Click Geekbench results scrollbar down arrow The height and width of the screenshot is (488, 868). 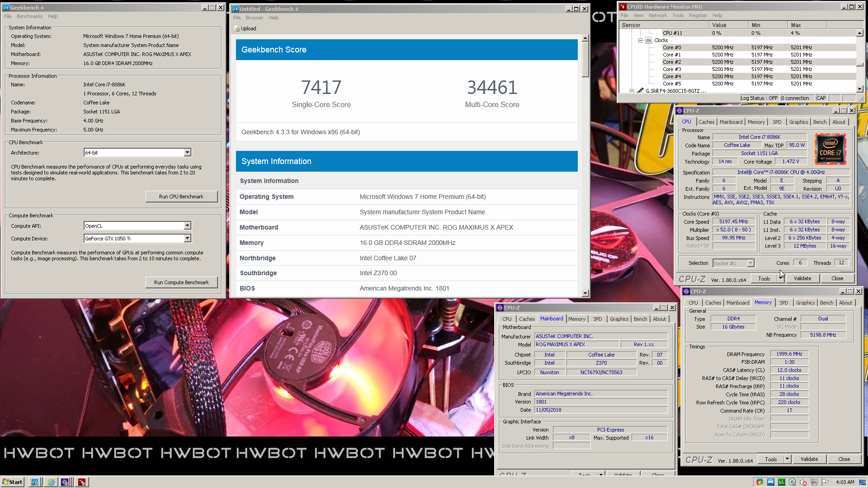(x=585, y=293)
